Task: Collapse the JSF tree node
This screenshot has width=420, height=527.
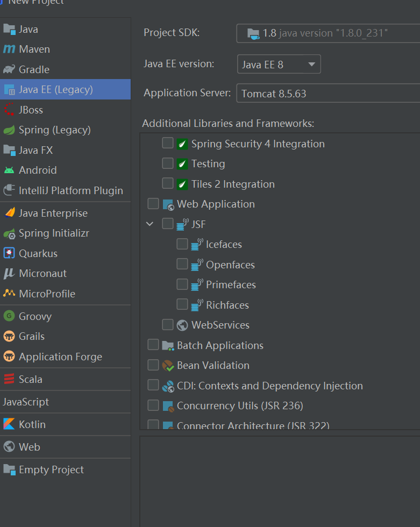Action: 150,224
